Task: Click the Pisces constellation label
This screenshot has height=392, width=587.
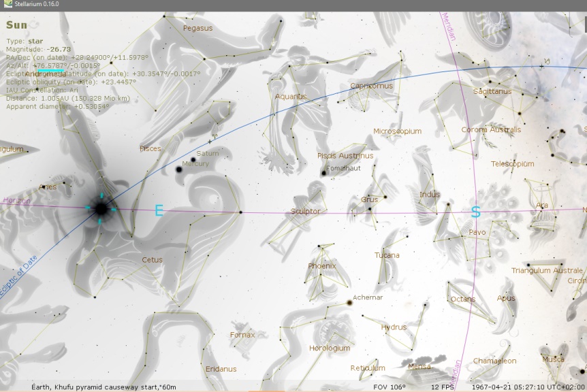Action: (x=150, y=148)
